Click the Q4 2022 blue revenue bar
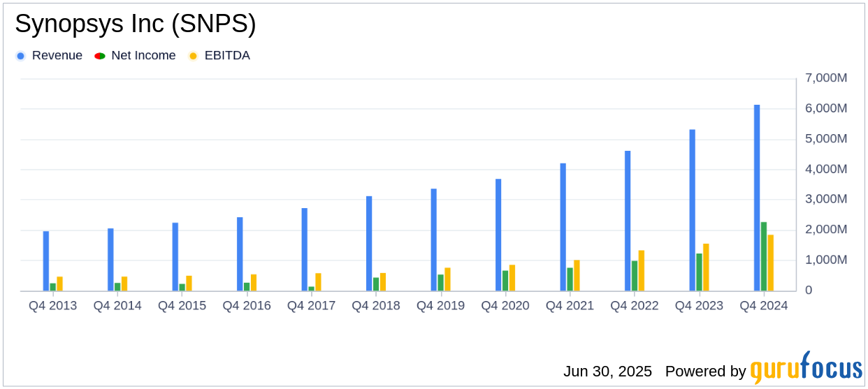The image size is (868, 389). tap(628, 221)
